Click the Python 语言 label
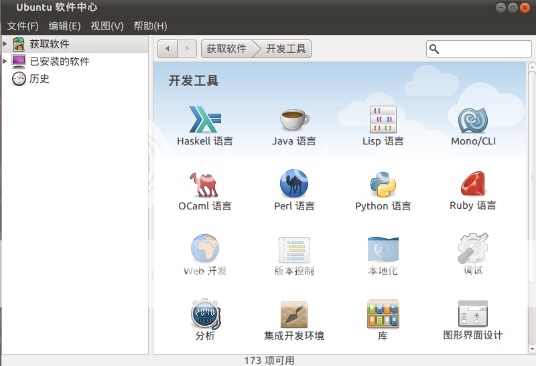The height and width of the screenshot is (366, 536). click(x=383, y=206)
